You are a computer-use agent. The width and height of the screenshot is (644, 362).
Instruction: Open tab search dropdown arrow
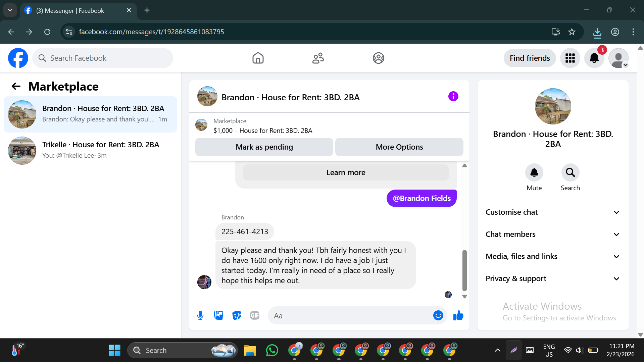10,10
